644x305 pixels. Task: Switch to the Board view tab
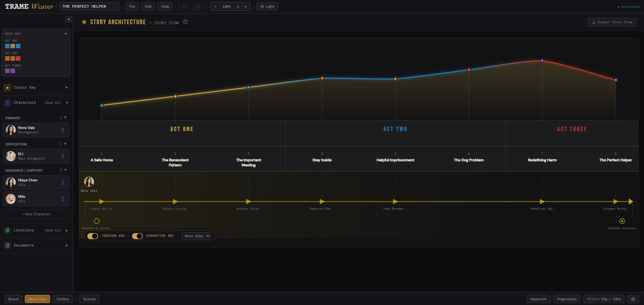pos(13,299)
